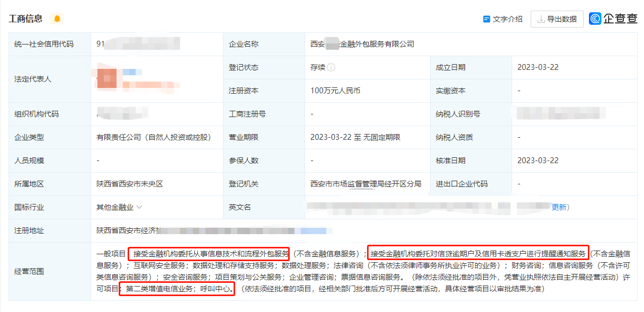Click 西安市市场监督管理局经开区分局 registration authority
The image size is (644, 312).
365,184
